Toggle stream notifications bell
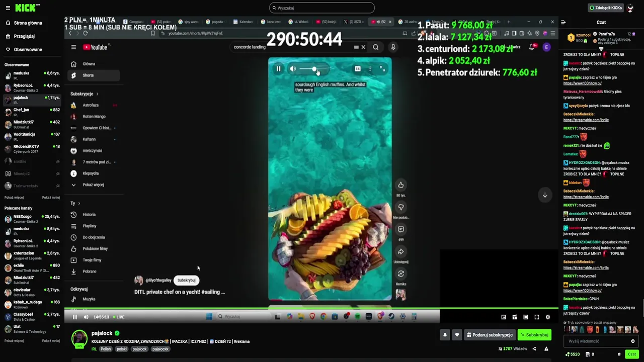Viewport: 644px width, 362px height. (x=445, y=335)
